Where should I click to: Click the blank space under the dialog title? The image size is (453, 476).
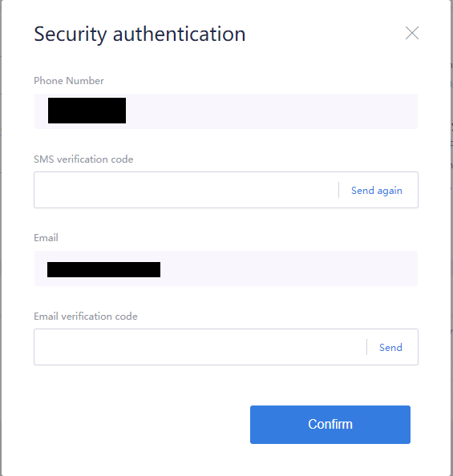pos(226,61)
